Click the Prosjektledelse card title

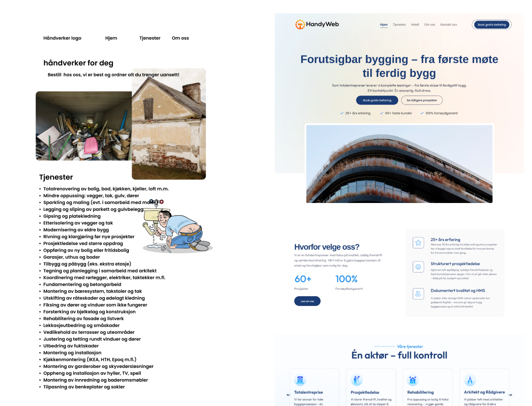365,392
